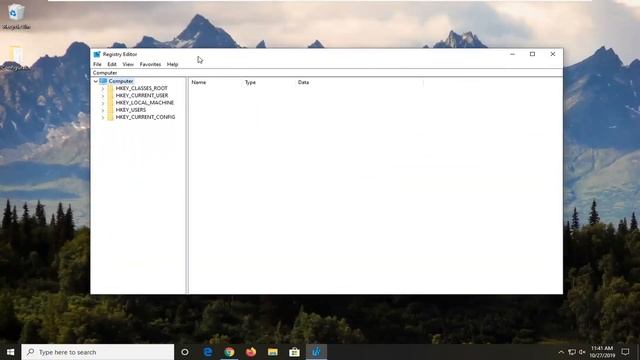The height and width of the screenshot is (360, 640).
Task: Click the HKEY_CLASSES_ROOT folder icon
Action: (110, 88)
